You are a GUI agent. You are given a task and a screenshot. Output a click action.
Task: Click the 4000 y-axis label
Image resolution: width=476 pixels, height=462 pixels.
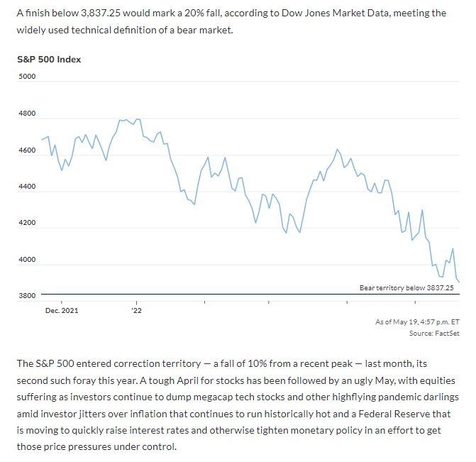pos(26,260)
